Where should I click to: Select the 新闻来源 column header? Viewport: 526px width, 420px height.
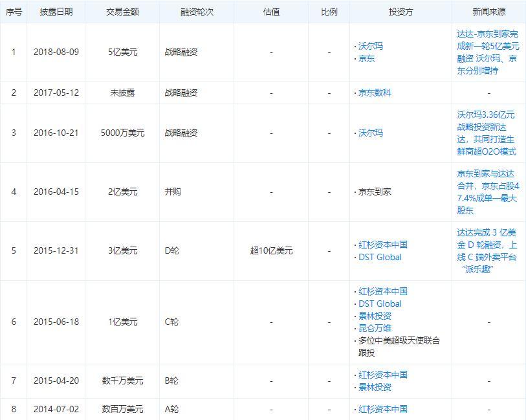click(x=489, y=12)
